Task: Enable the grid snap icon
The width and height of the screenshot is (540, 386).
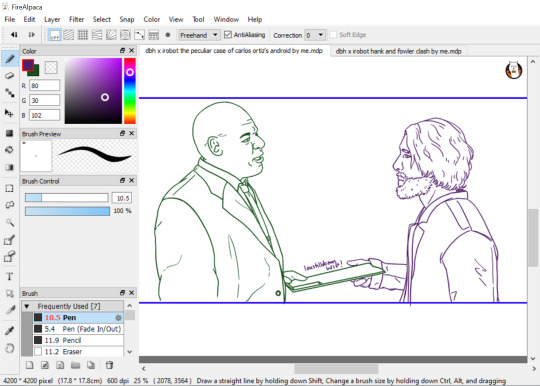Action: click(x=83, y=35)
